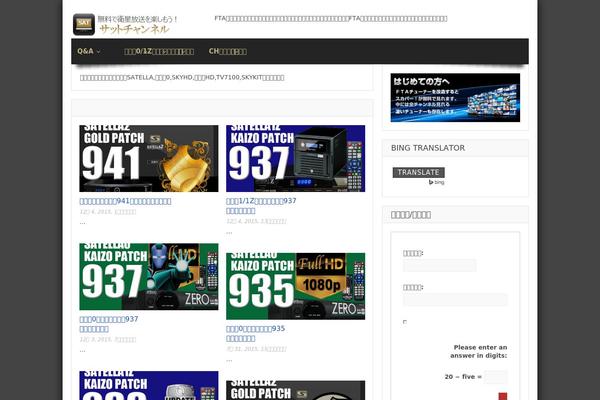Image resolution: width=600 pixels, height=400 pixels.
Task: Click the '20 − five' captcha answer field
Action: tap(496, 377)
